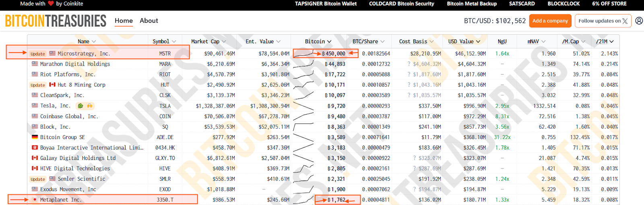Click the US flag beside Marathon Digital Holdings

pyautogui.click(x=35, y=64)
